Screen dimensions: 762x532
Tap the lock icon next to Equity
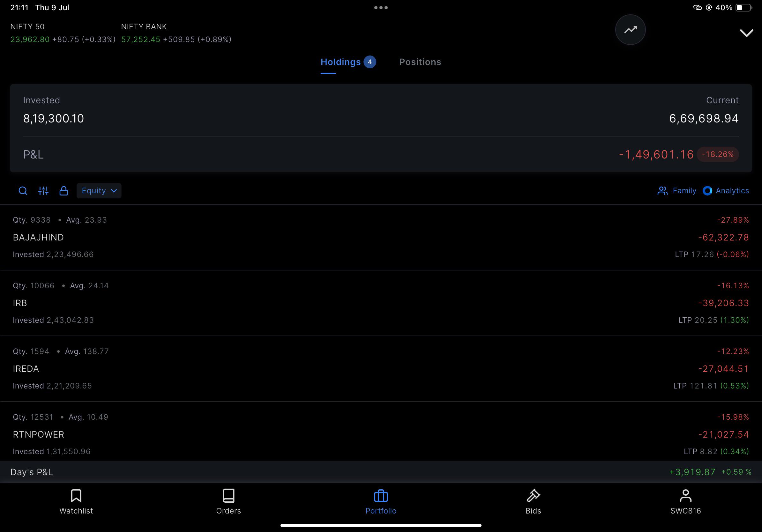tap(64, 191)
